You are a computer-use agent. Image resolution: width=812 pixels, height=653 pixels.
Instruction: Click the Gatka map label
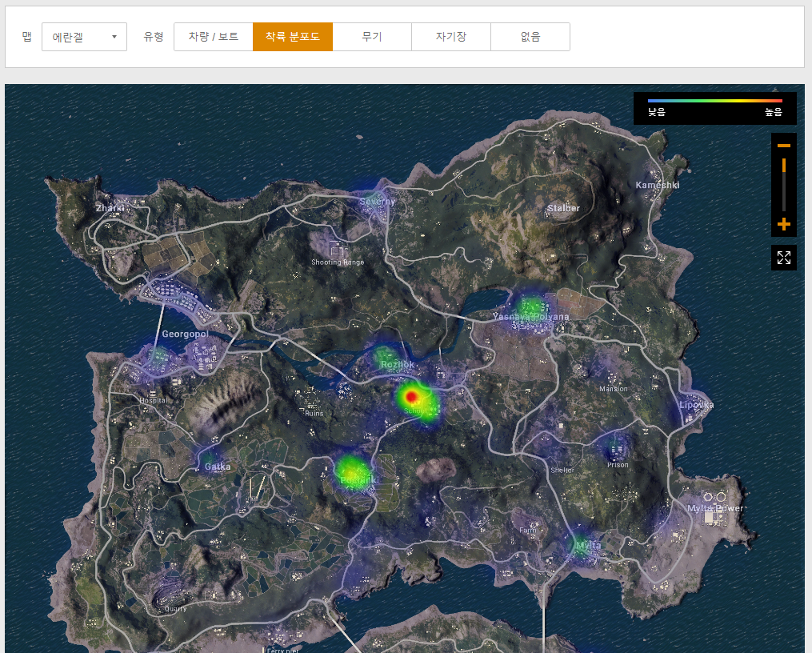click(x=218, y=467)
